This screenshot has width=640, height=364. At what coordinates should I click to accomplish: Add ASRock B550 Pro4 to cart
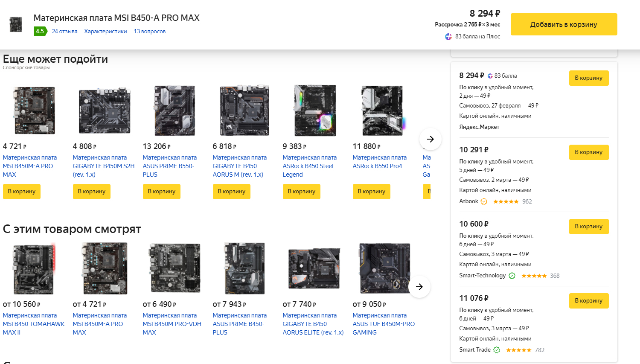click(x=372, y=192)
